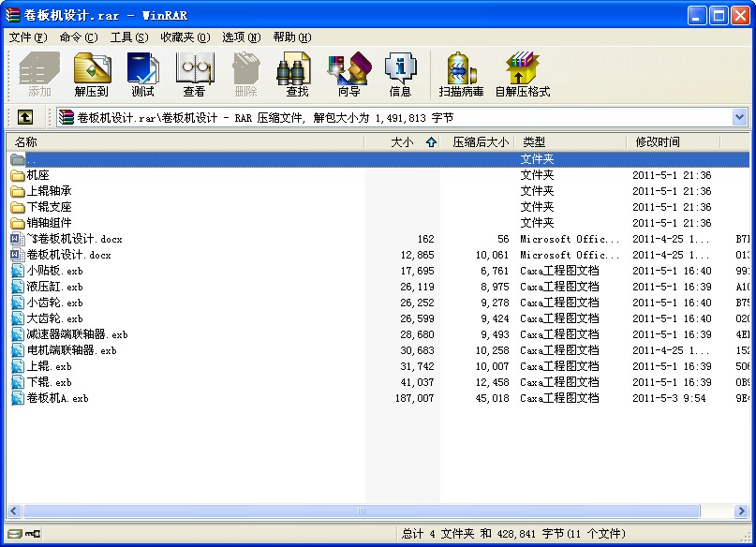Click the horizontal scrollbar left arrow

click(x=14, y=510)
